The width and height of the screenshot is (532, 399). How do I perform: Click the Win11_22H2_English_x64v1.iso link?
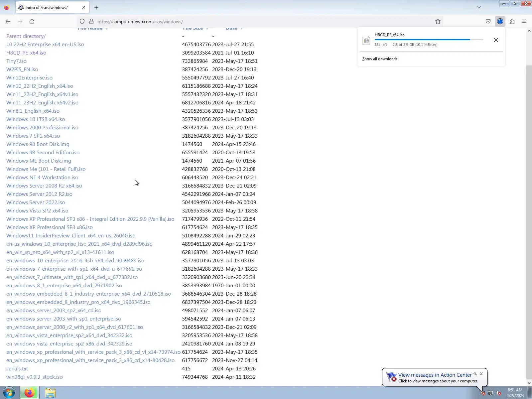42,94
